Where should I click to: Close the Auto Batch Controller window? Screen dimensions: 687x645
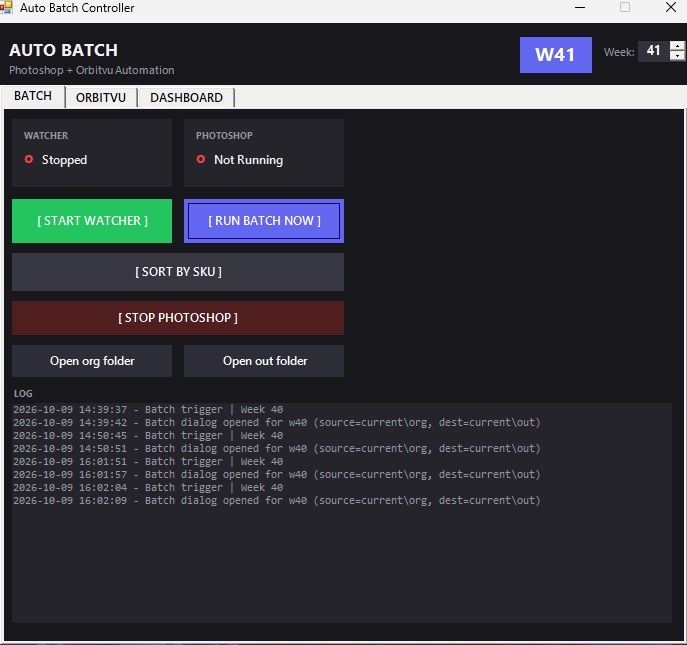(x=671, y=7)
